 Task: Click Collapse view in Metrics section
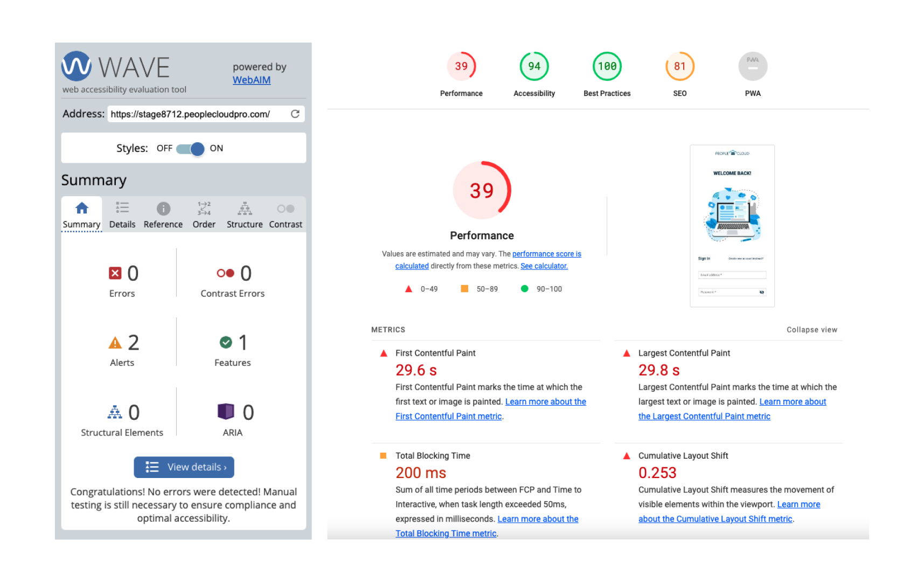tap(812, 330)
